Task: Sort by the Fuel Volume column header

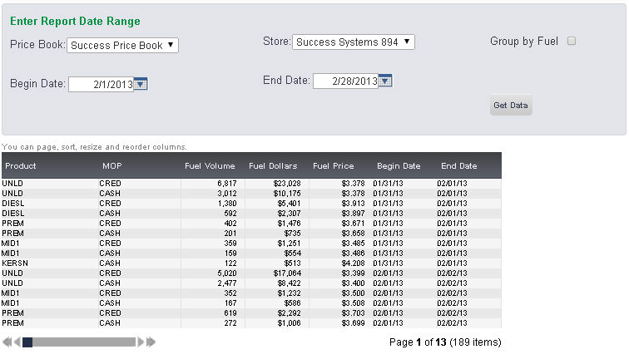Action: point(210,166)
